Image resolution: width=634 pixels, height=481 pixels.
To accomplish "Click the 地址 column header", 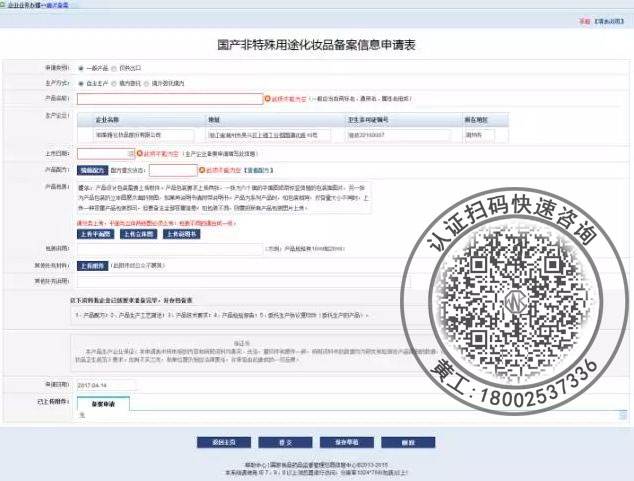I will 275,120.
